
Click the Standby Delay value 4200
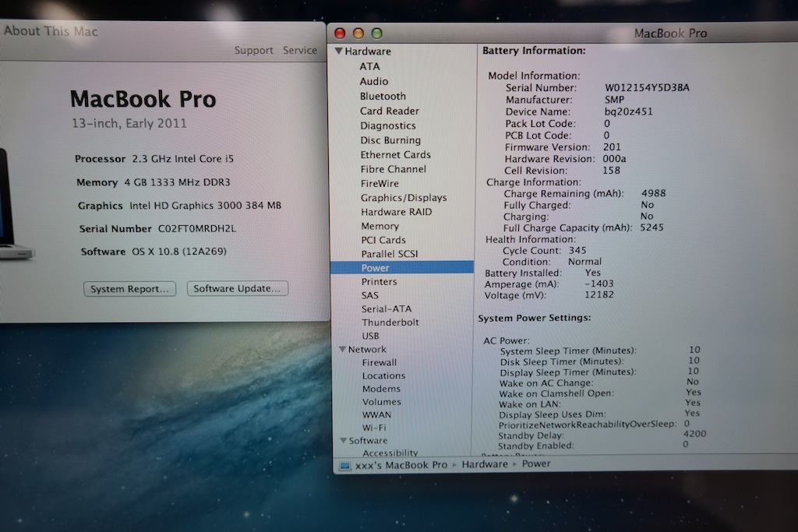[694, 434]
